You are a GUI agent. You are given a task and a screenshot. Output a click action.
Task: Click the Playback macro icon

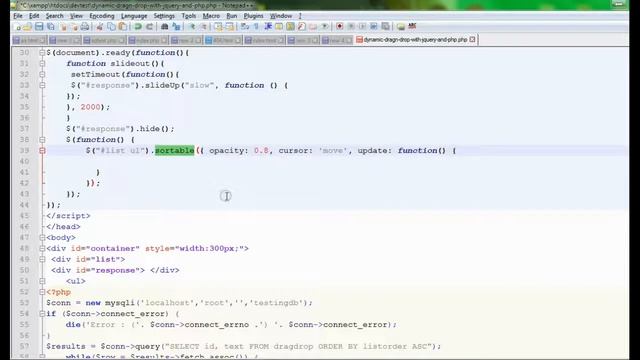(362, 27)
